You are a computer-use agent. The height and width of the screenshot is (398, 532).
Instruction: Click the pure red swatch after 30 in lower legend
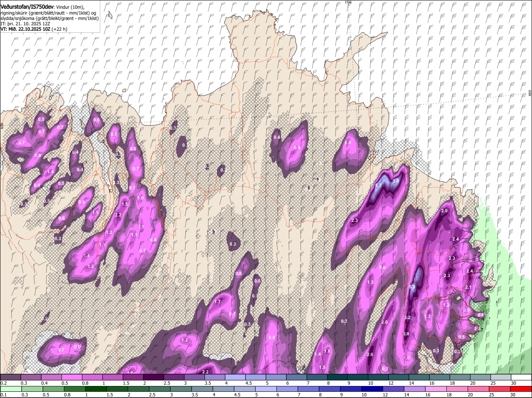point(521,389)
